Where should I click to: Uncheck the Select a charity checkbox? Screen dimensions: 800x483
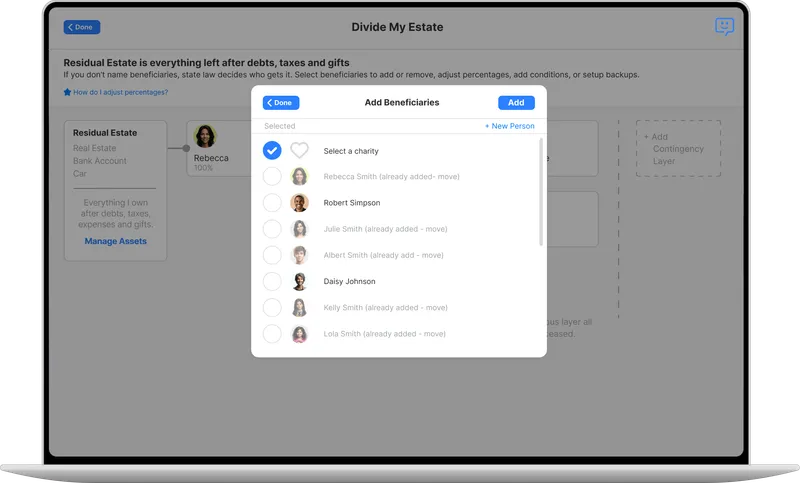(272, 150)
